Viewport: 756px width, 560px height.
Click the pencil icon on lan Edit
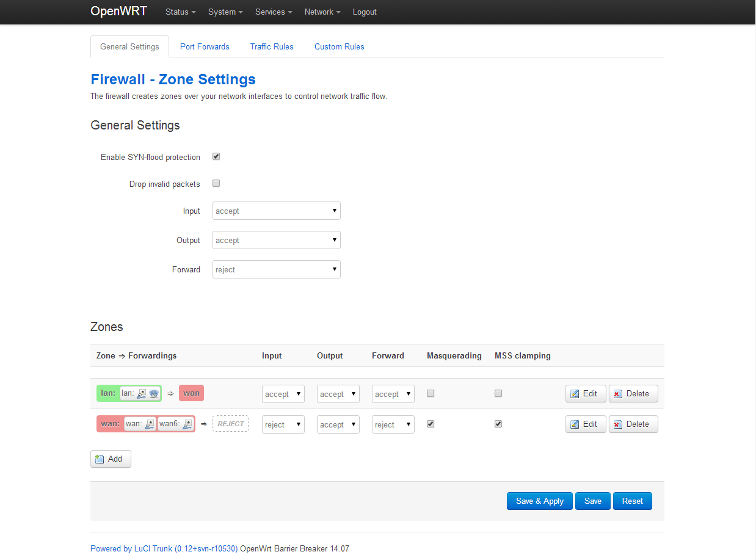pos(575,394)
